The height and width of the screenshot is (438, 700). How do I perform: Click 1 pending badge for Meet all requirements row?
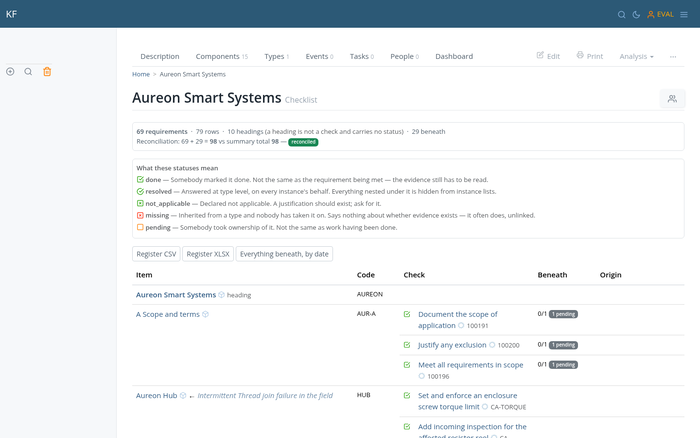pos(563,365)
